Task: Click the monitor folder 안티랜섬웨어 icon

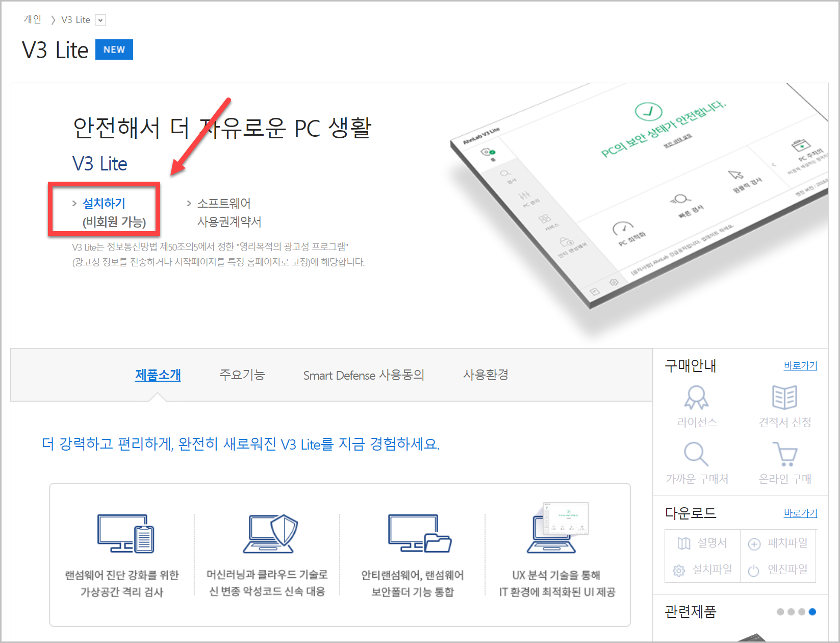Action: [419, 533]
